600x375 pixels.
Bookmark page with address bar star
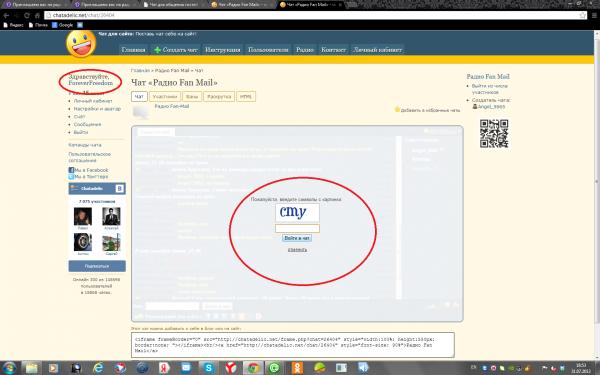point(582,15)
